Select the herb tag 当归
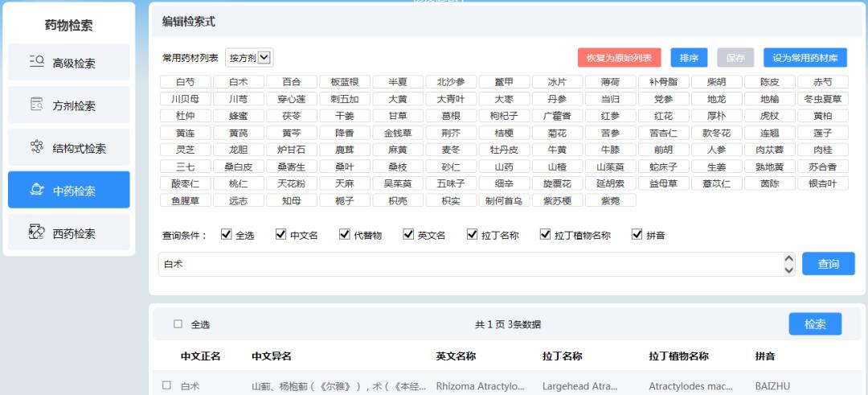 coord(611,99)
